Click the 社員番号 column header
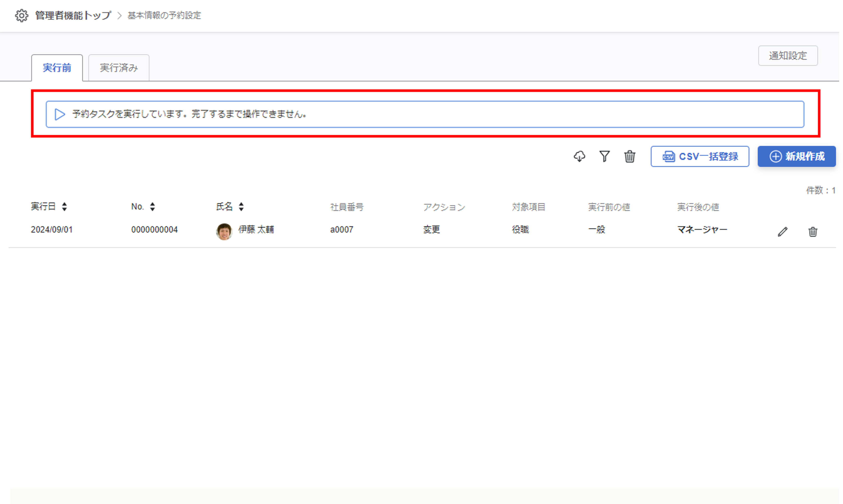 coord(347,207)
